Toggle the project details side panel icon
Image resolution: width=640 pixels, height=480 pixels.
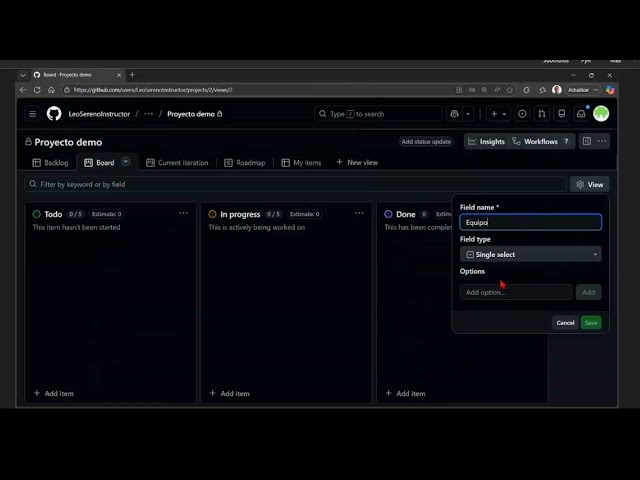point(587,141)
